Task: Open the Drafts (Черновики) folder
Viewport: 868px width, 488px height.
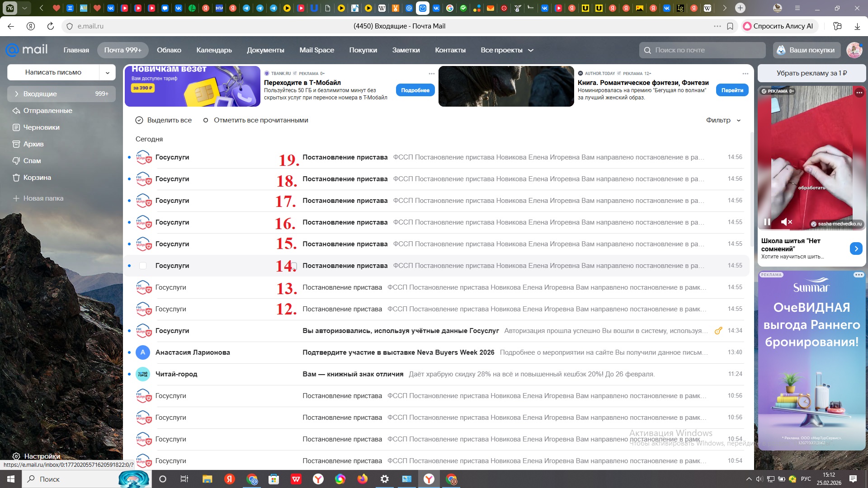Action: 41,127
